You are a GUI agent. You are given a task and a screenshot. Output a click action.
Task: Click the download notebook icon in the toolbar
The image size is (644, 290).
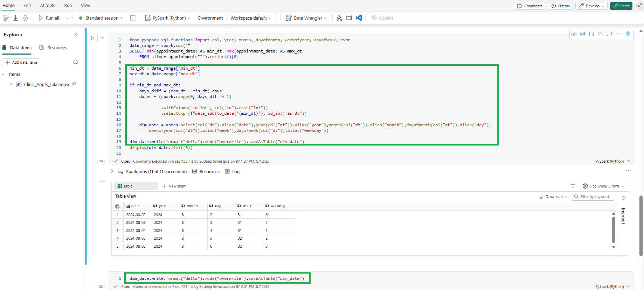tap(15, 18)
